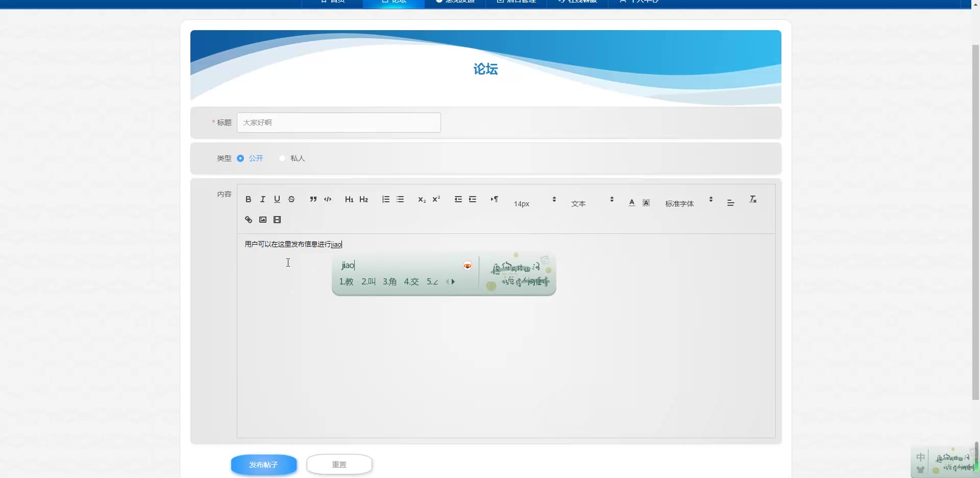980x478 pixels.
Task: Toggle the 中 Chinese input mode indicator
Action: click(x=920, y=457)
